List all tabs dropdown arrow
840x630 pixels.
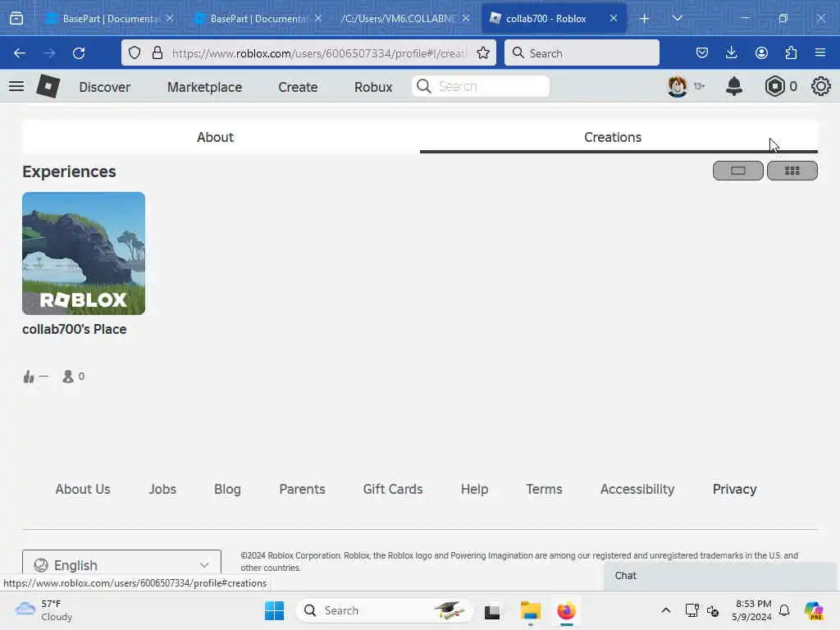coord(677,18)
